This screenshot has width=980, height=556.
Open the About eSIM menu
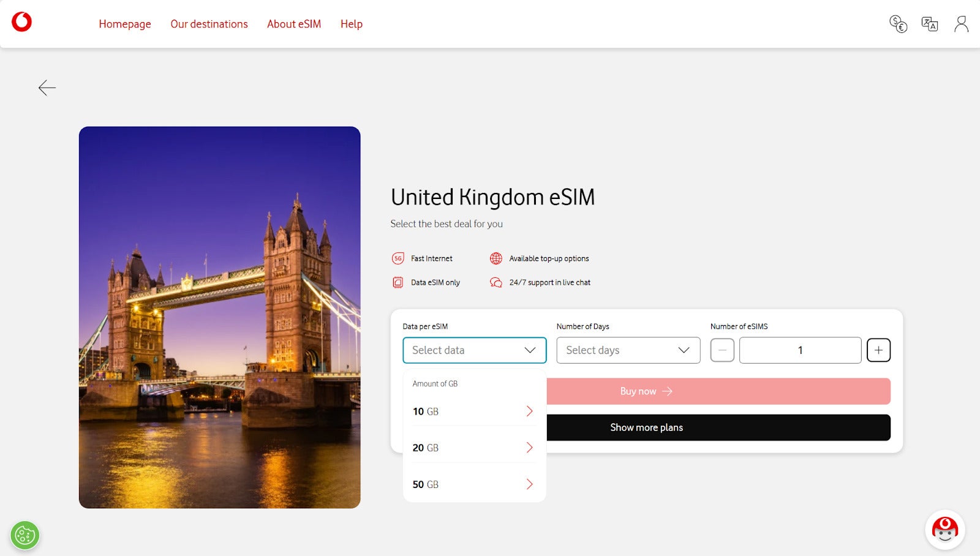pyautogui.click(x=294, y=24)
